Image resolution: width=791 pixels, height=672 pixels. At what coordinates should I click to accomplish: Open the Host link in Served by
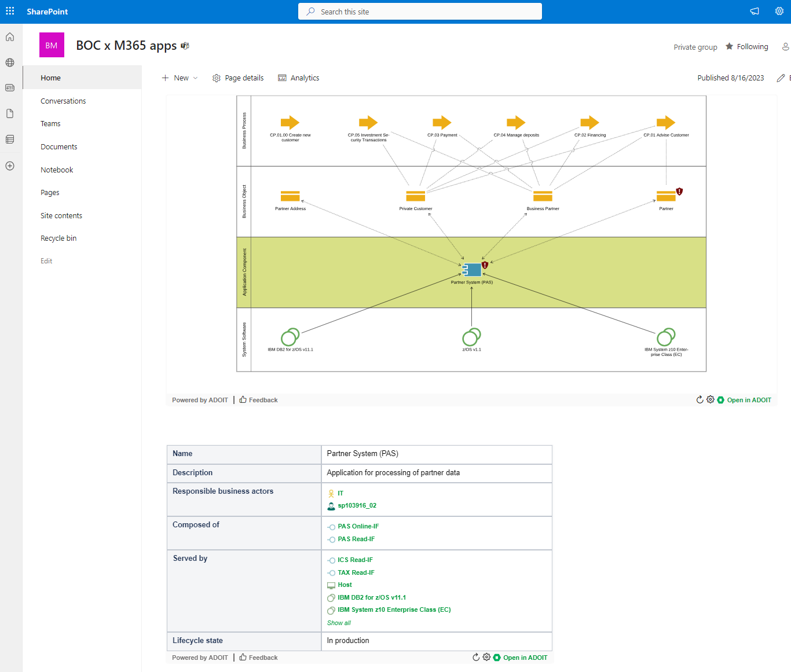[345, 585]
